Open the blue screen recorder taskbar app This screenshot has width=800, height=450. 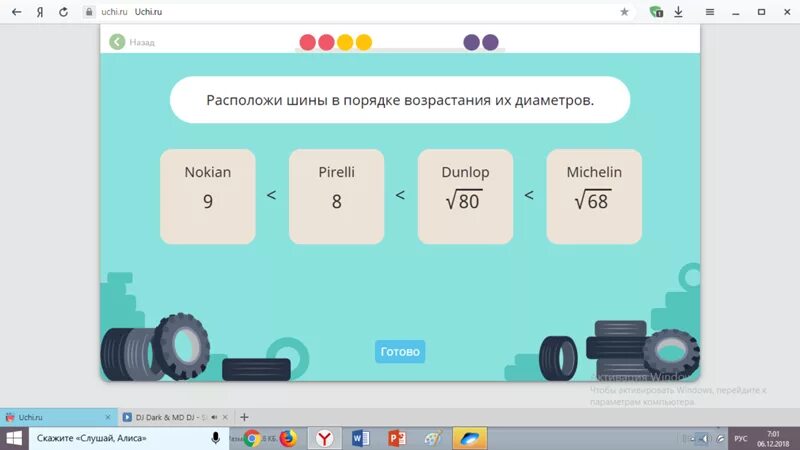coord(469,438)
